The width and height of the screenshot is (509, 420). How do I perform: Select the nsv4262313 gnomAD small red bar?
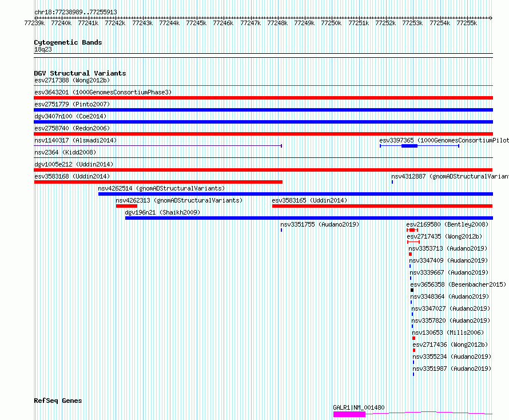126,206
